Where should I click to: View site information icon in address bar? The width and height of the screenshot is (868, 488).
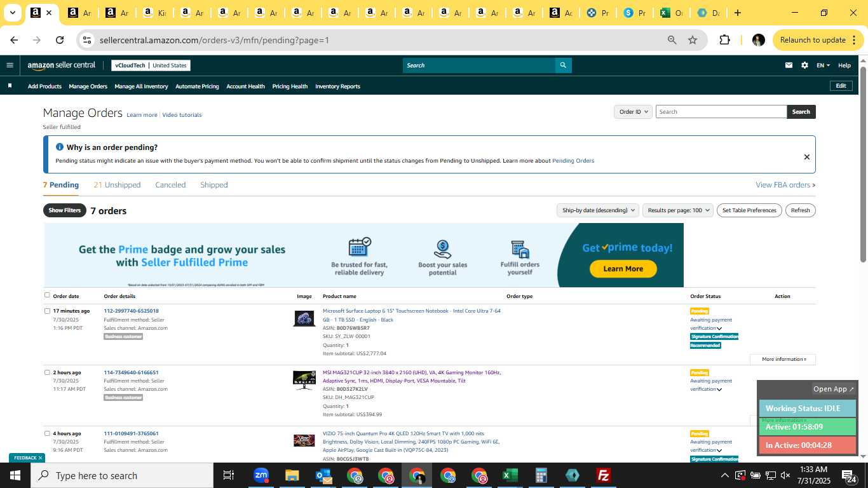coord(87,40)
